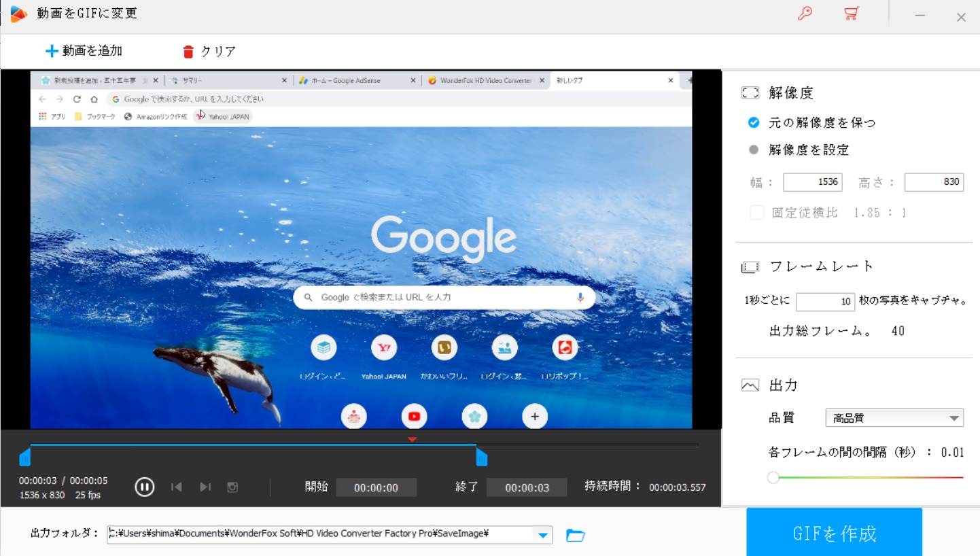Viewport: 980px width, 556px height.
Task: Open the output folder path dropdown arrow
Action: tap(543, 536)
